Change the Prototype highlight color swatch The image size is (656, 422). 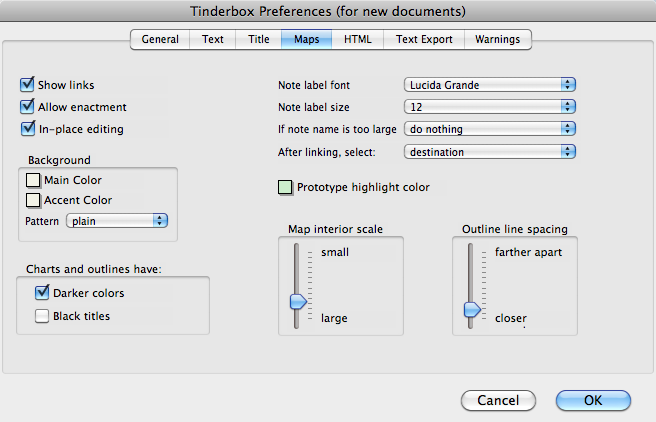click(x=285, y=187)
